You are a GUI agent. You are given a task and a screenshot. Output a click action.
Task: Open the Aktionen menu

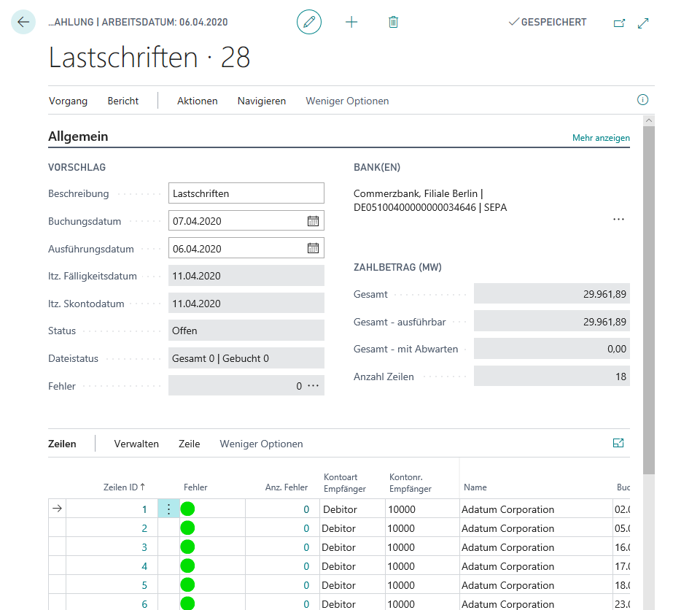[197, 101]
